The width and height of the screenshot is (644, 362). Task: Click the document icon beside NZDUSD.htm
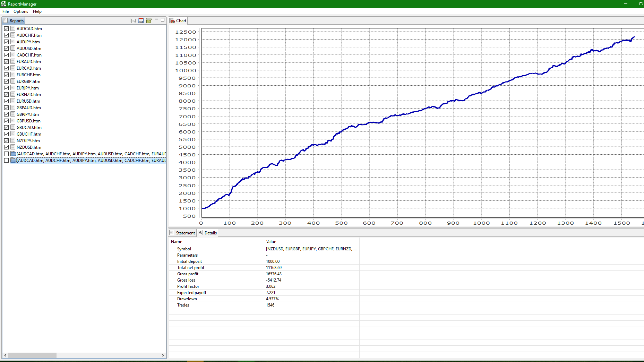(x=13, y=147)
